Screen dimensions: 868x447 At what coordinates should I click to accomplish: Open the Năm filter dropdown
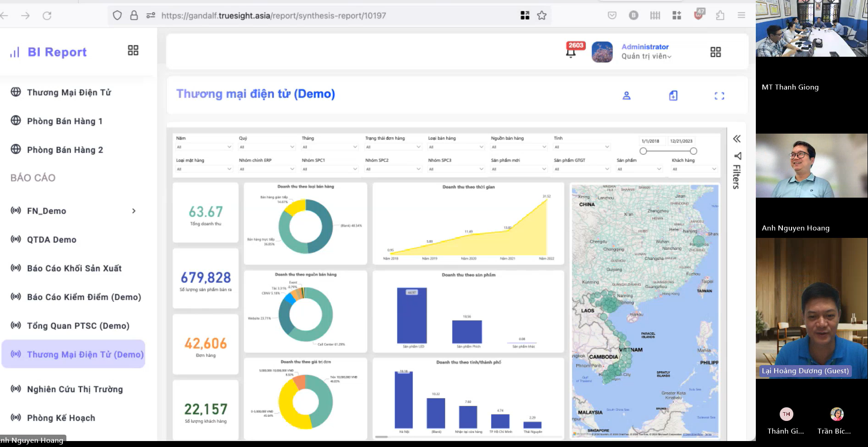coord(204,147)
